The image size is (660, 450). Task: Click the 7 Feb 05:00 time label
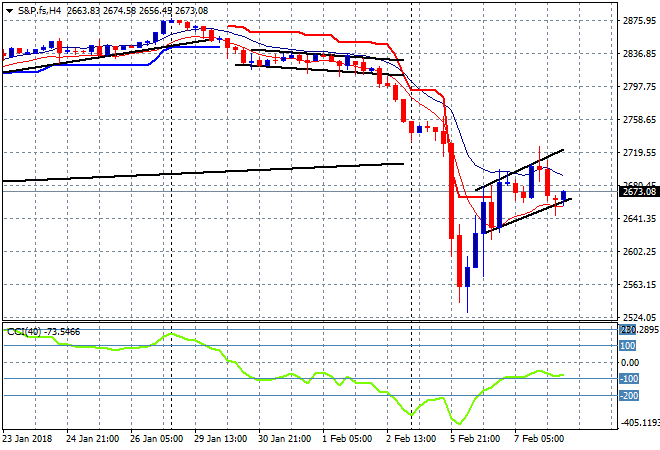[539, 439]
